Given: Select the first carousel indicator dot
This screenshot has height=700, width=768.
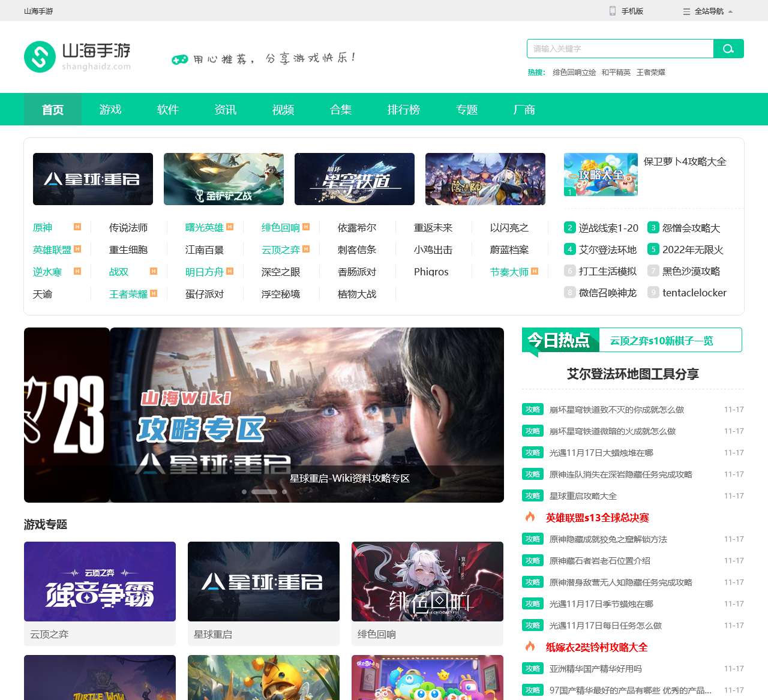Looking at the screenshot, I should coord(244,492).
